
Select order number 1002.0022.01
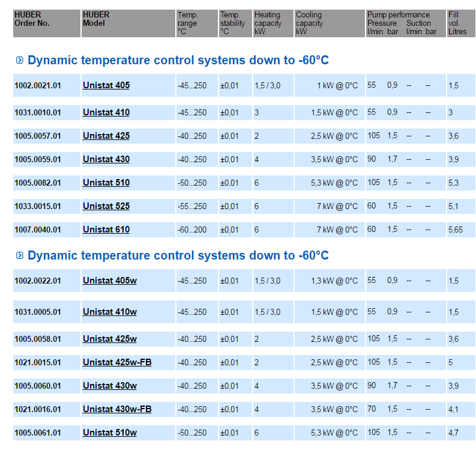coord(38,281)
